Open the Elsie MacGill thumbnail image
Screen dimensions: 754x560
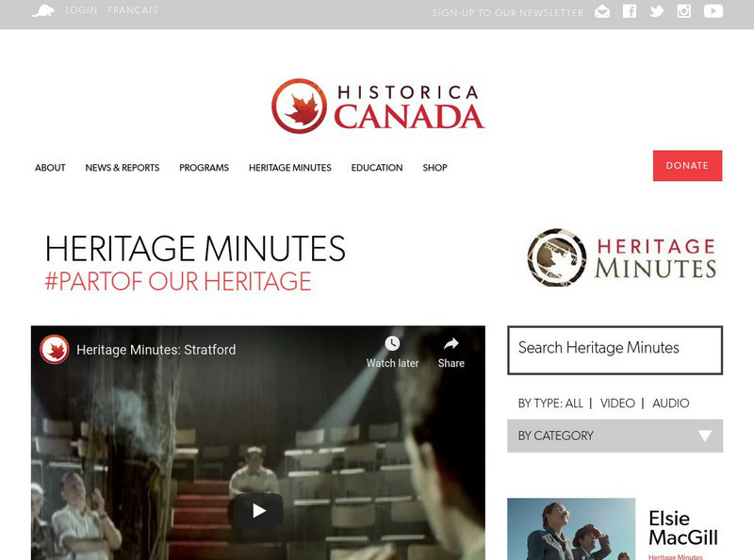571,529
